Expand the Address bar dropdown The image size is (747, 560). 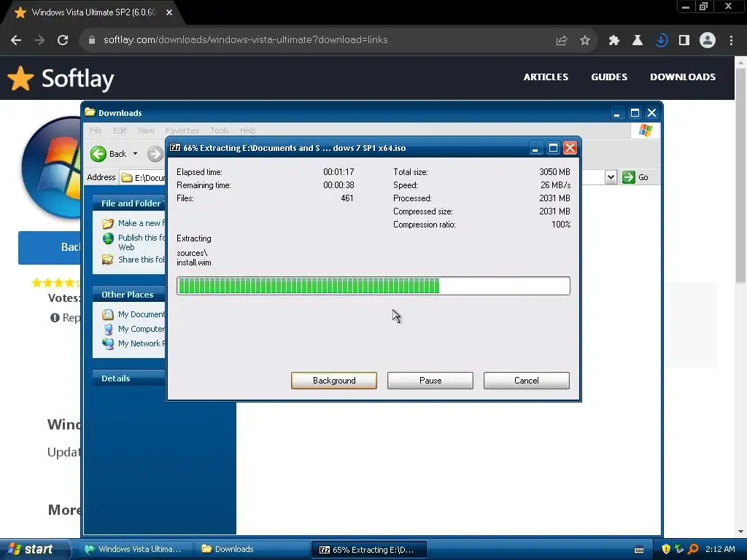click(x=611, y=177)
